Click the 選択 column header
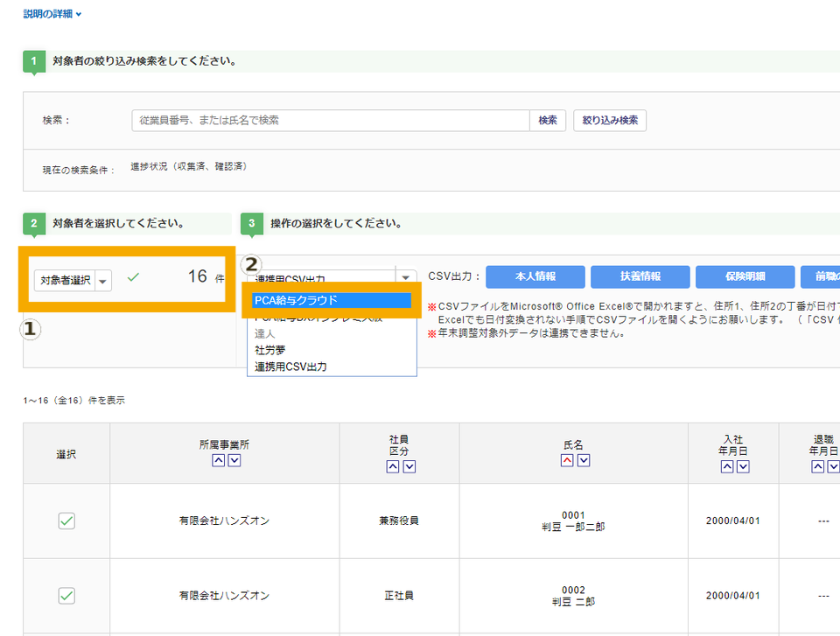 tap(66, 455)
